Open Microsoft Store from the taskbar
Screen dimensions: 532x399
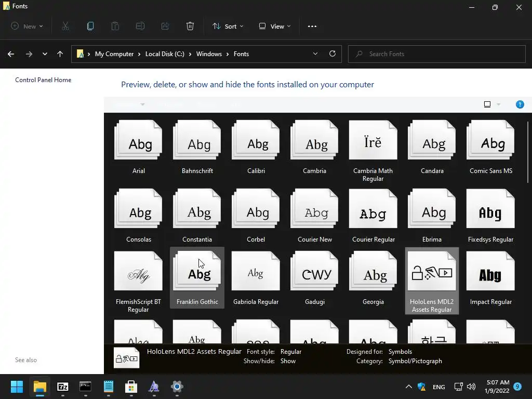coord(131,387)
